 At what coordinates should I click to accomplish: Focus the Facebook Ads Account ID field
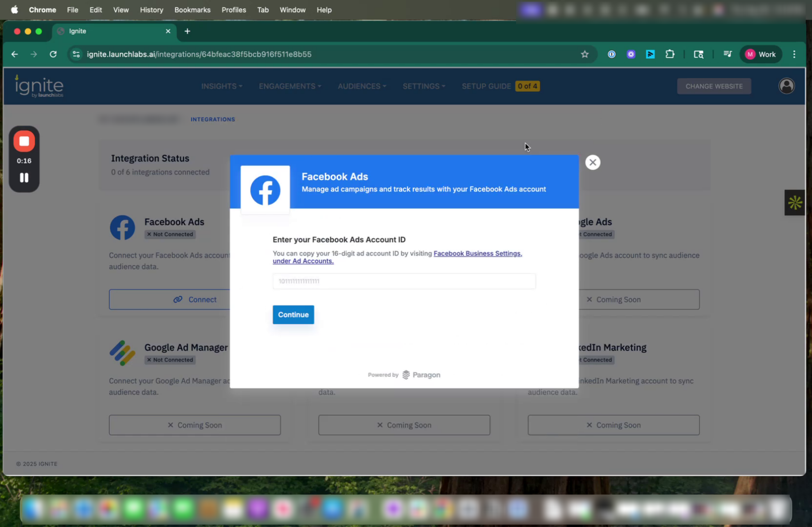click(404, 281)
